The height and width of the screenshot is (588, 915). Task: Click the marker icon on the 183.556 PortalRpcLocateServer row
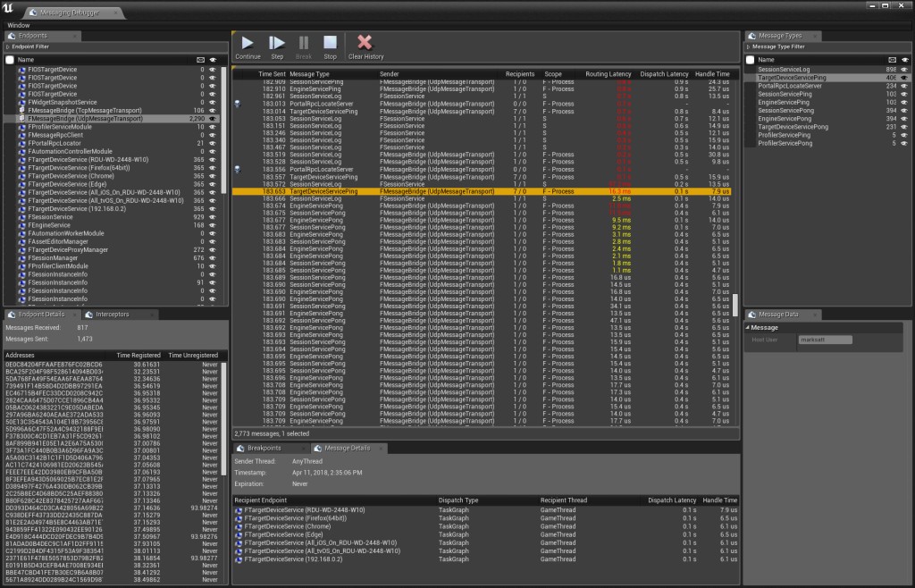tap(238, 169)
